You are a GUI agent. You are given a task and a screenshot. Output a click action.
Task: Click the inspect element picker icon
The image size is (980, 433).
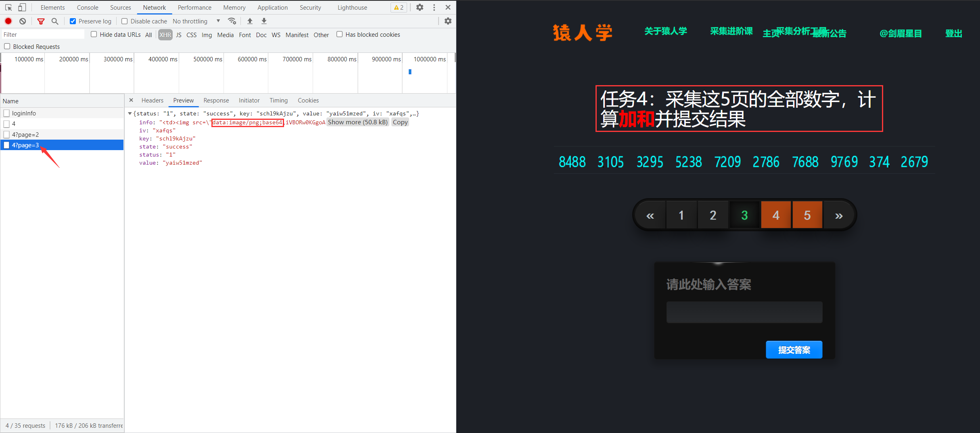click(8, 7)
